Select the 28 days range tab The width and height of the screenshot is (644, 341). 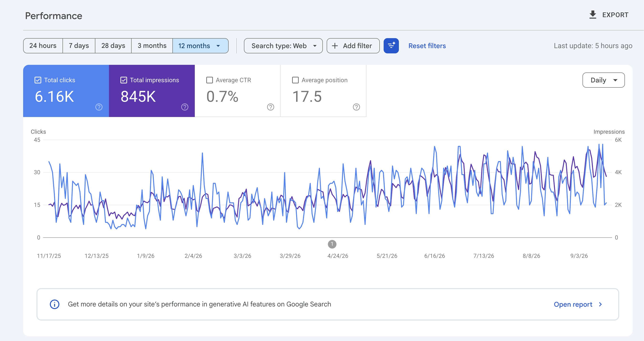coord(113,46)
